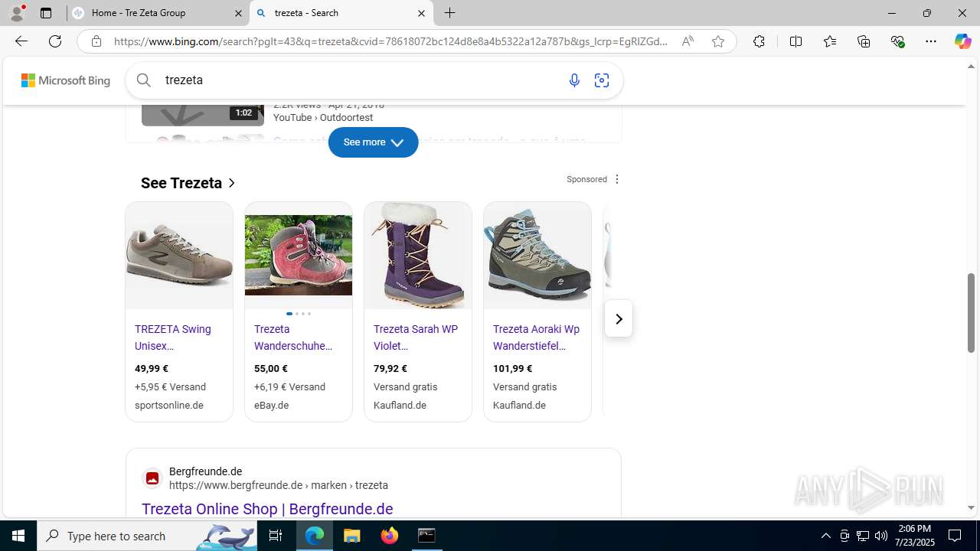Open Trezeta Wanderschuhe product link
The width and height of the screenshot is (980, 551).
[x=293, y=337]
